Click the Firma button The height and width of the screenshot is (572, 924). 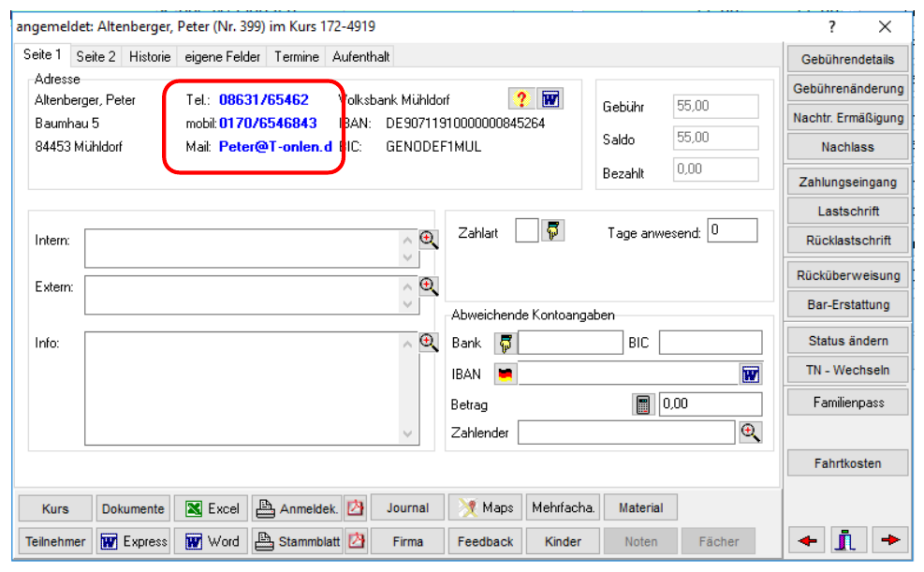tap(407, 541)
